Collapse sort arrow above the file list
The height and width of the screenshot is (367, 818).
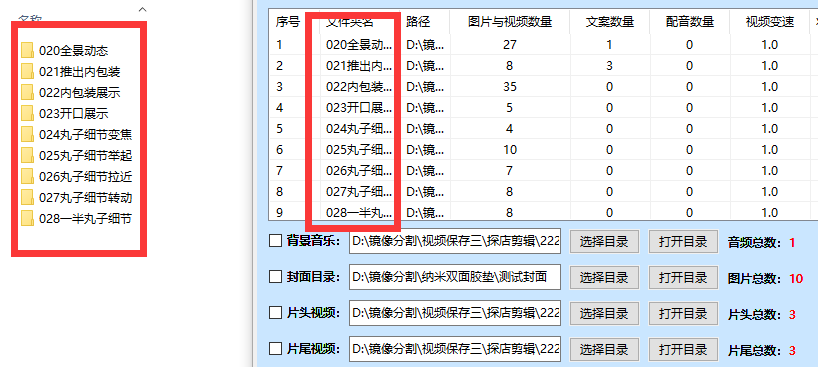pyautogui.click(x=142, y=9)
